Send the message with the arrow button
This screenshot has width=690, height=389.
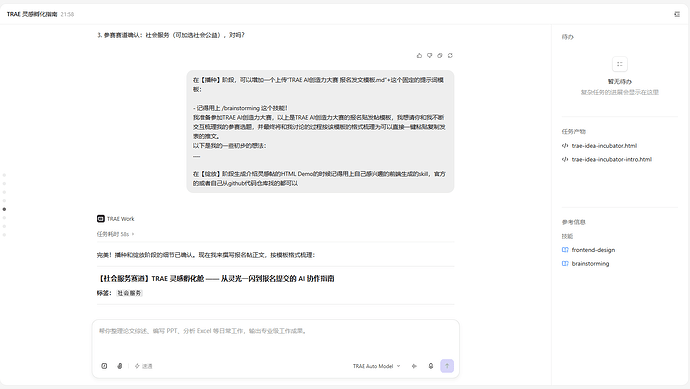[447, 366]
